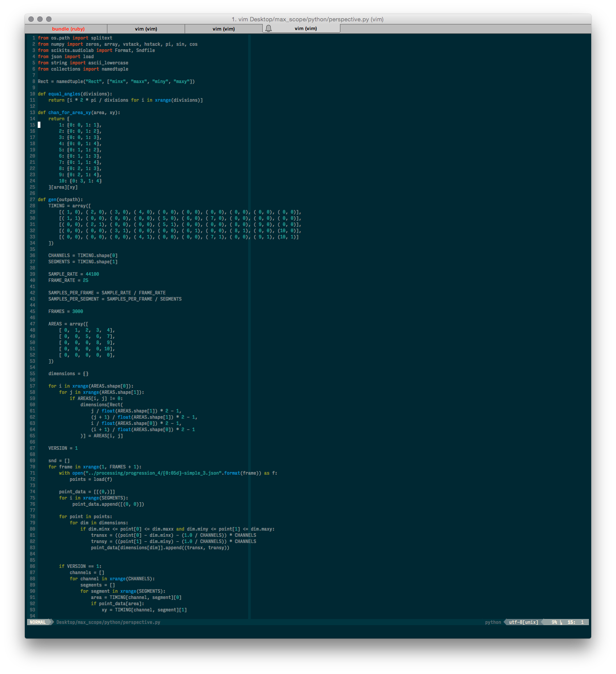
Task: Click 'if AREAS[i, j] != 0:' line
Action: [96, 399]
